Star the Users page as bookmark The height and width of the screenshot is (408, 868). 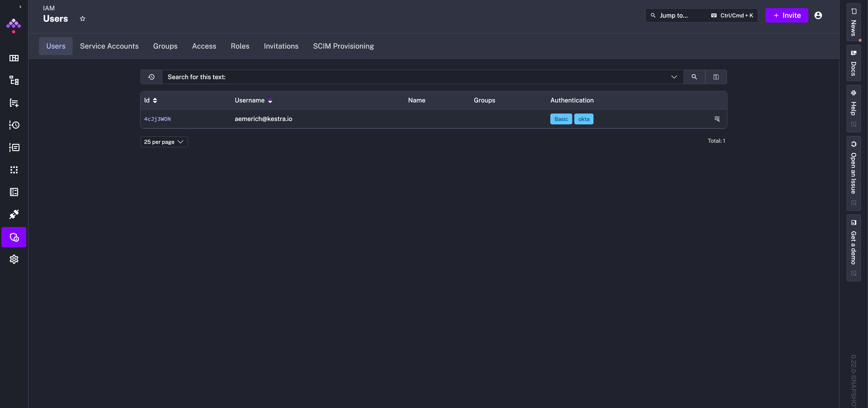click(x=83, y=19)
